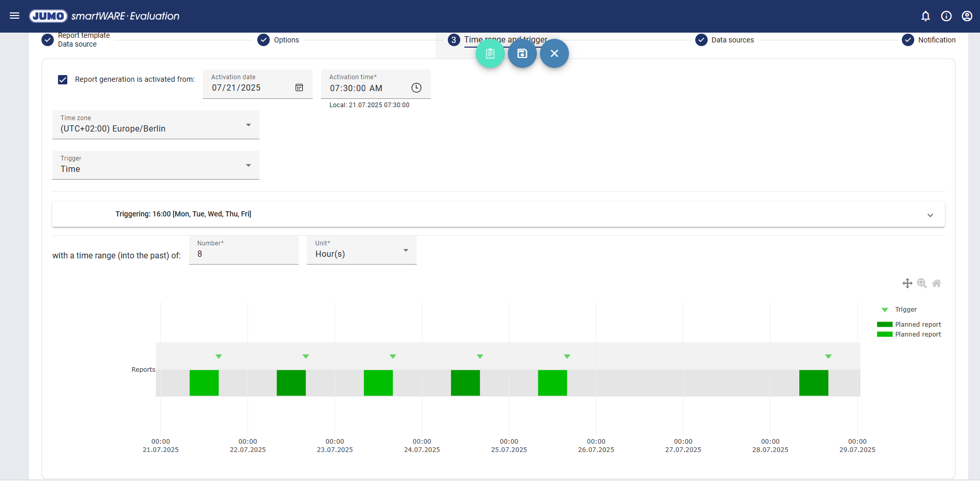This screenshot has width=980, height=481.
Task: Open the hamburger navigation menu
Action: tap(14, 16)
